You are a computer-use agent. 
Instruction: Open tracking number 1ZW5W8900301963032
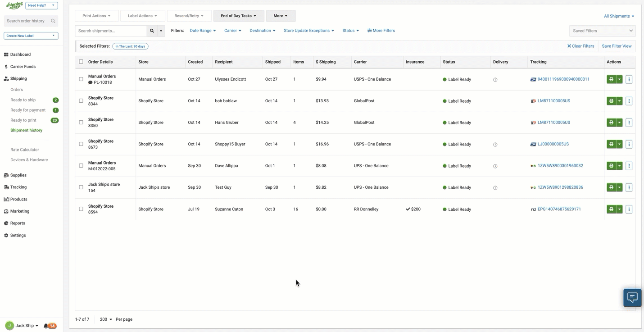click(x=560, y=166)
